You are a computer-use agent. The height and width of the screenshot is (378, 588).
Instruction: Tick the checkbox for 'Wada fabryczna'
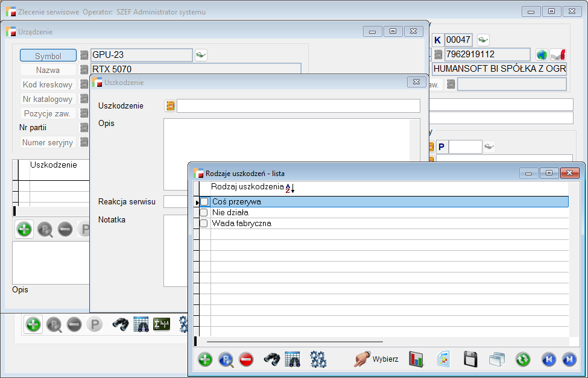coord(204,224)
